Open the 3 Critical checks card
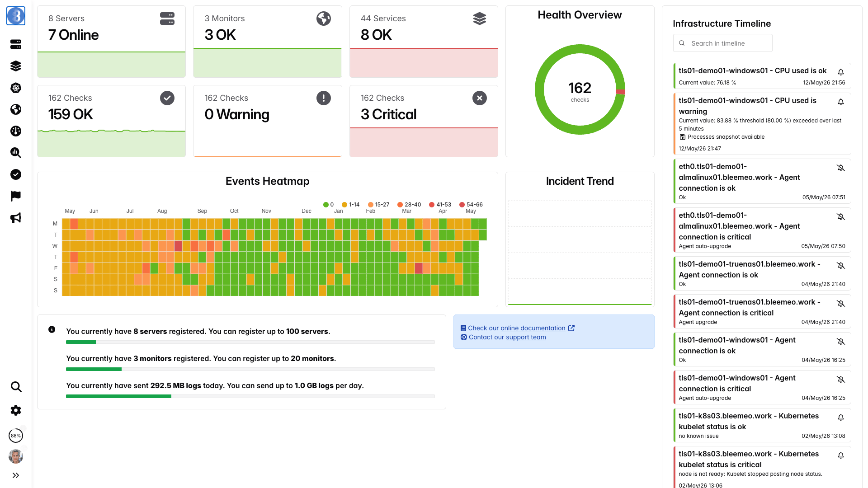 tap(424, 121)
